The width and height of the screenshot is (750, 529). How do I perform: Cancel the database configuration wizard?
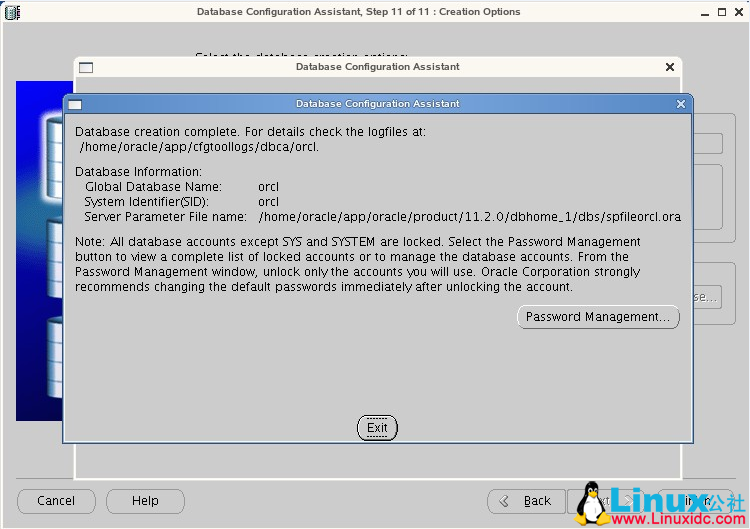(56, 501)
